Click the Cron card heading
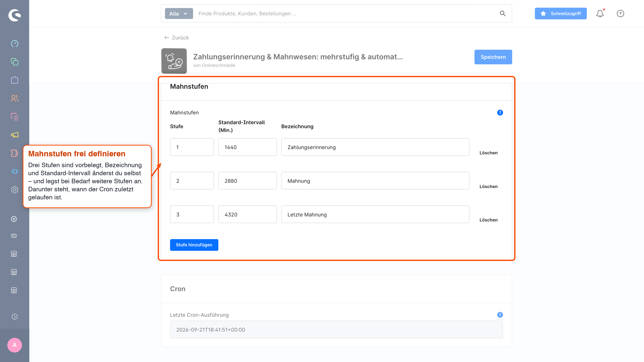The width and height of the screenshot is (644, 362). [x=178, y=289]
